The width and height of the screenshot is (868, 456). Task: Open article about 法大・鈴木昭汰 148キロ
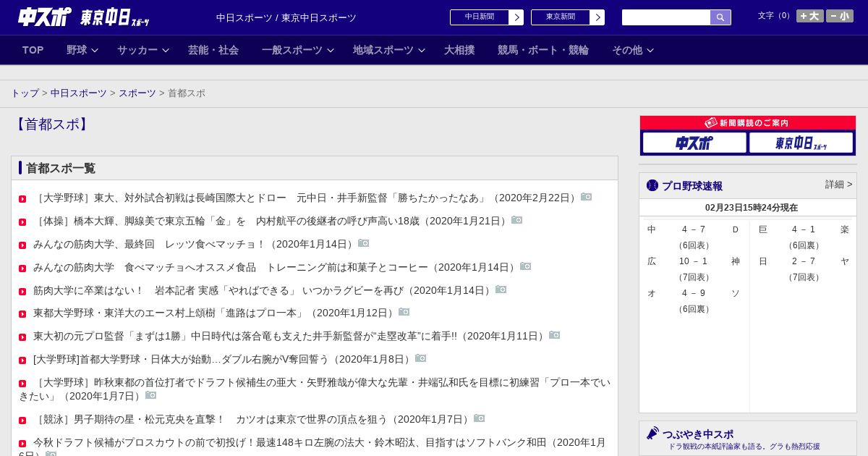pos(312,448)
